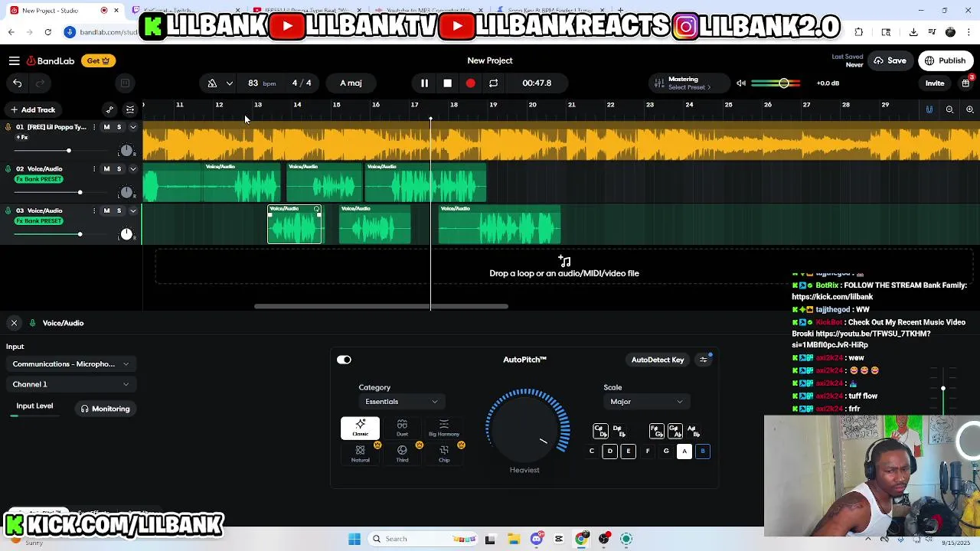Solo track 02 Voice/Audio
Screen dimensions: 980x551
pyautogui.click(x=119, y=169)
